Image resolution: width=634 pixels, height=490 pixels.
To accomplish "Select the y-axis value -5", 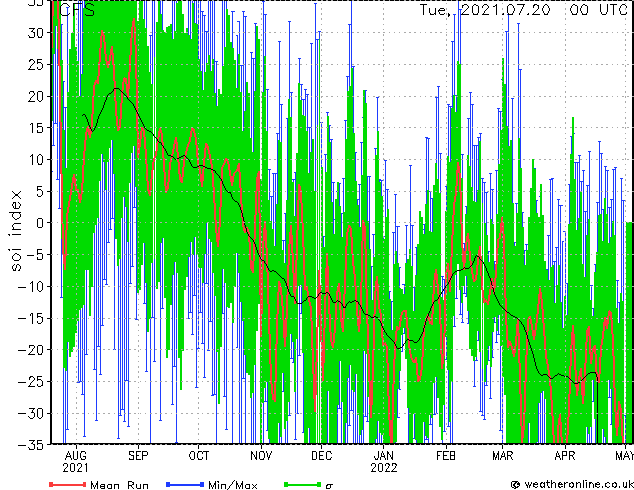I will (36, 255).
